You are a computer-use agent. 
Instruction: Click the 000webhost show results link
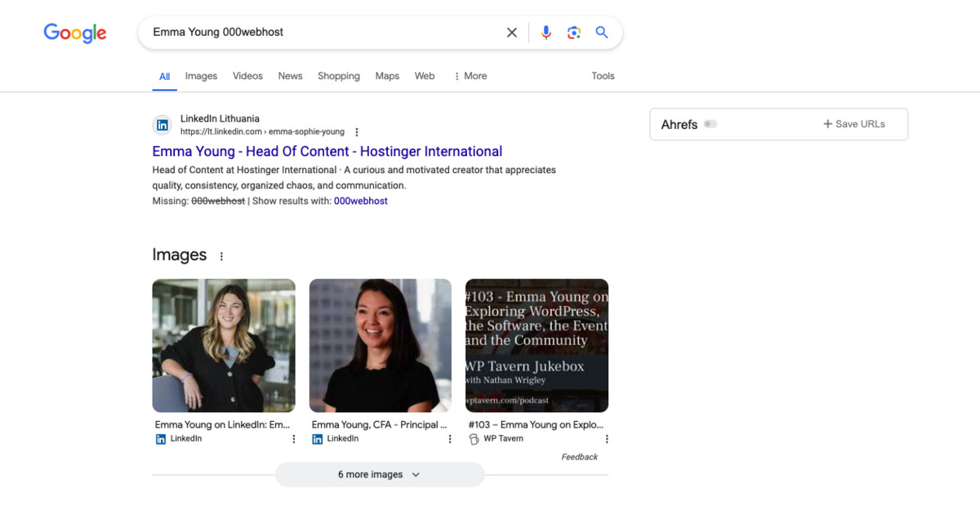point(360,201)
